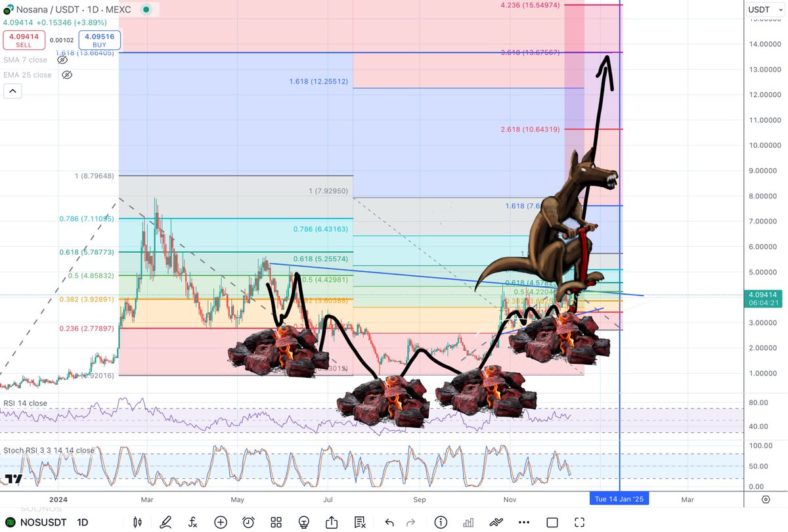
Task: Tap the Mar 2025 label on the time axis
Action: (x=688, y=499)
